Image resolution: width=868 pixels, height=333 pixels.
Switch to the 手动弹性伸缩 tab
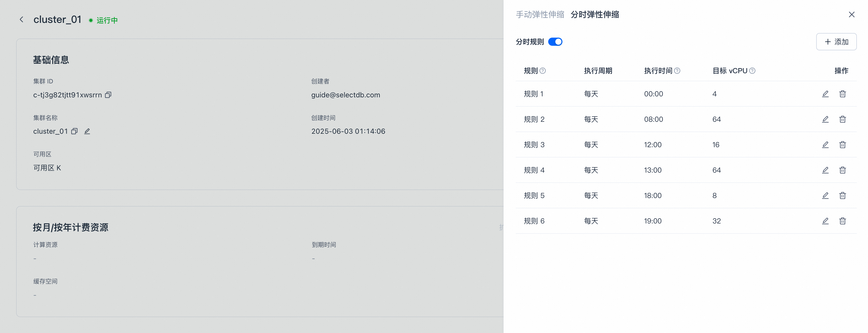(540, 14)
